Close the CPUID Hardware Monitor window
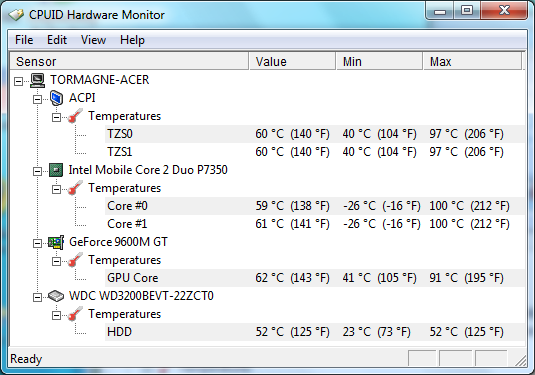Image resolution: width=535 pixels, height=375 pixels. (x=504, y=11)
